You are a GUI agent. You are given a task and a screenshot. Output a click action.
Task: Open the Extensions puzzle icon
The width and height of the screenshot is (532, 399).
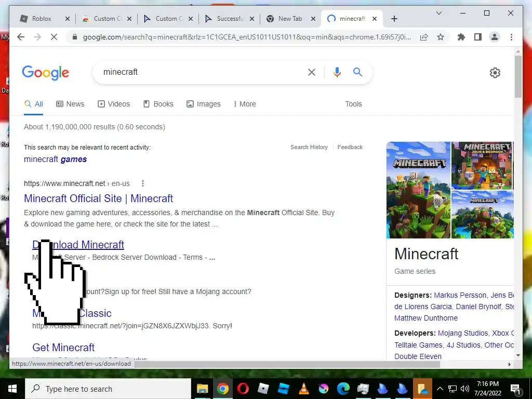coord(461,37)
